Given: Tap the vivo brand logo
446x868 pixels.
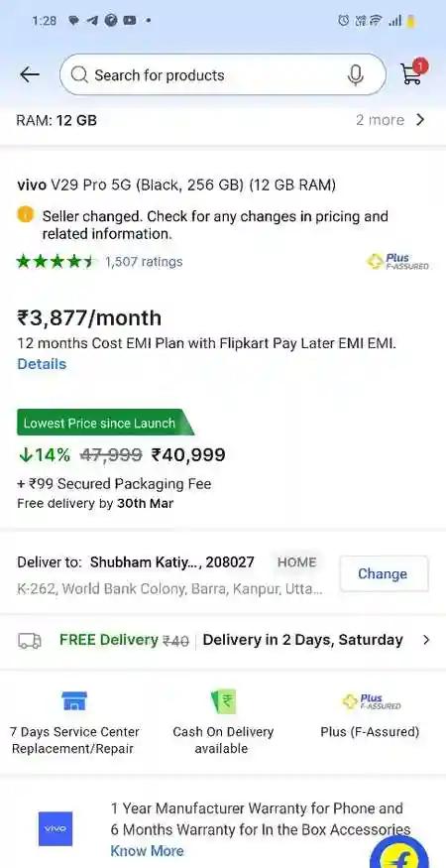Looking at the screenshot, I should pos(56,828).
